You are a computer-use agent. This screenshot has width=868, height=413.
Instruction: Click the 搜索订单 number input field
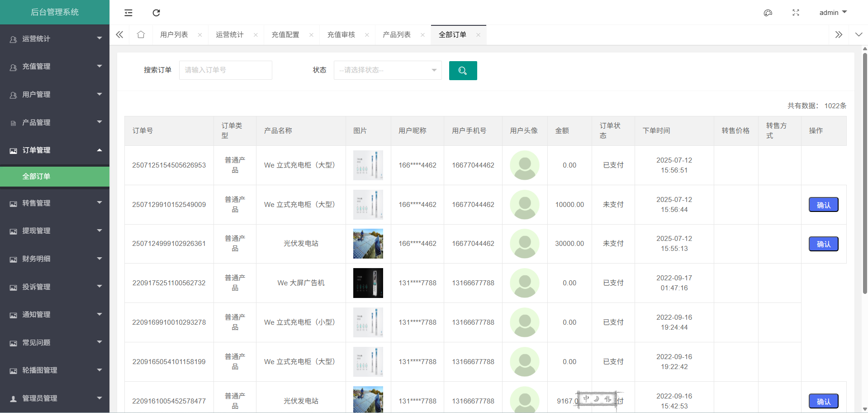coord(225,70)
